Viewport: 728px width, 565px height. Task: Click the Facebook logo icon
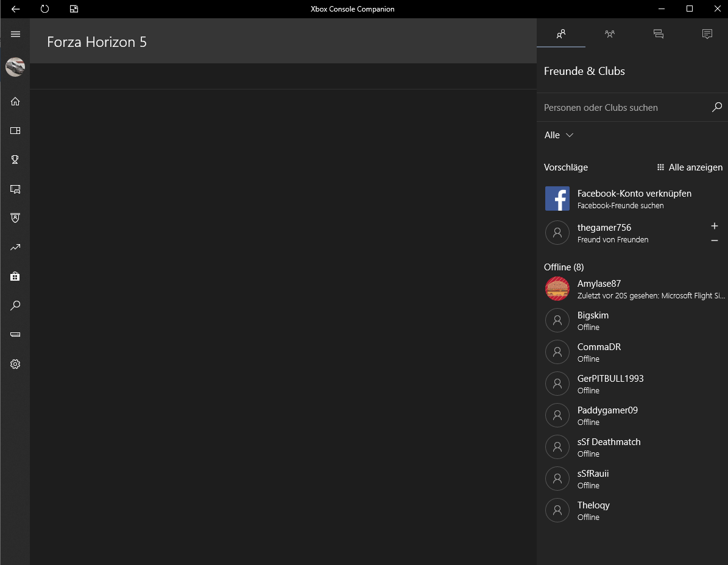(557, 198)
